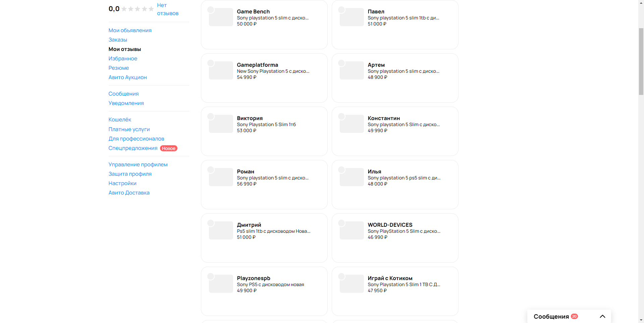Open Настройки in sidebar
Viewport: 644px width, 323px height.
click(x=122, y=183)
